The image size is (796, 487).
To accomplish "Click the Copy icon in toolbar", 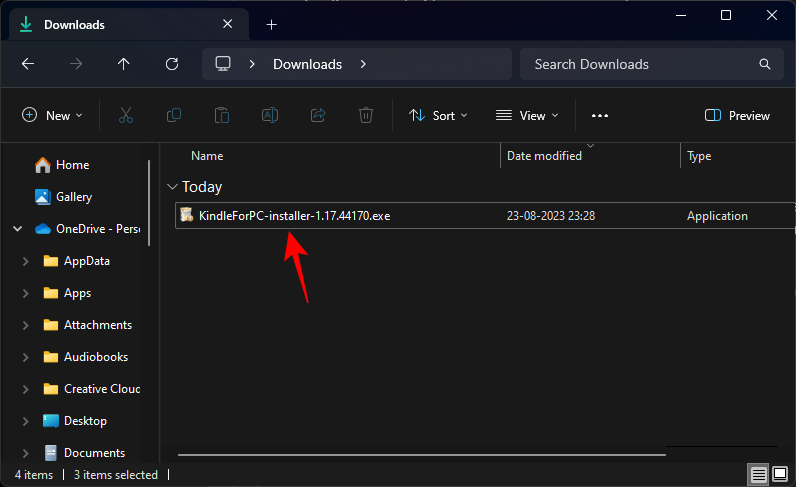I will click(x=174, y=116).
